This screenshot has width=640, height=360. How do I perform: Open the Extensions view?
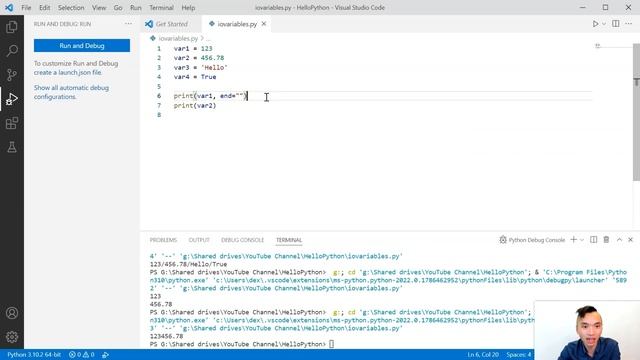click(x=12, y=123)
